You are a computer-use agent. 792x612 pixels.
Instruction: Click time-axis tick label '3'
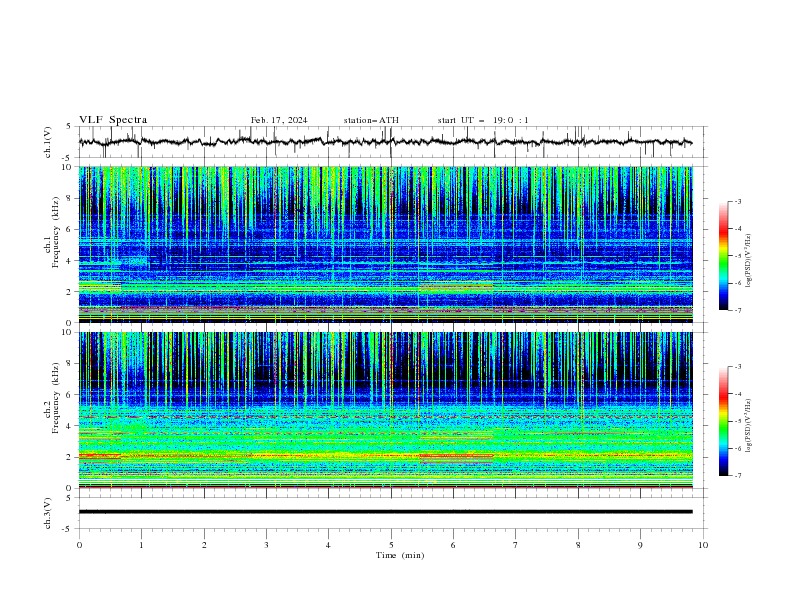coord(266,545)
